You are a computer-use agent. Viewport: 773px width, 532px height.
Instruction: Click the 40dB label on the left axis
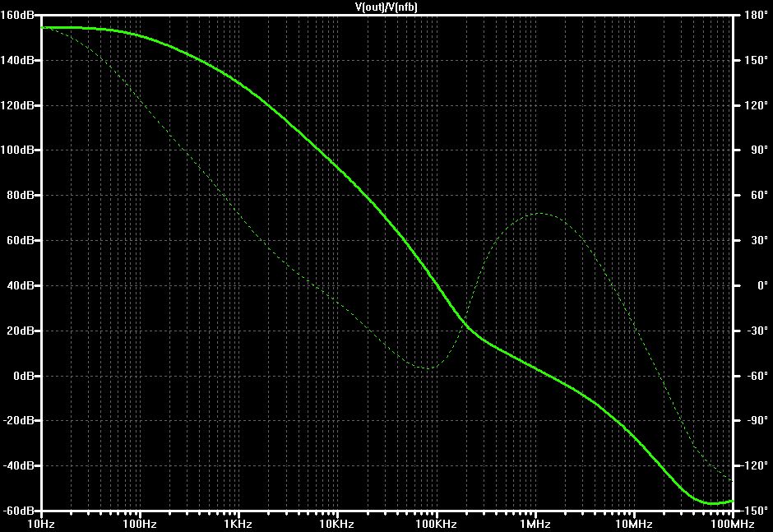click(x=21, y=285)
